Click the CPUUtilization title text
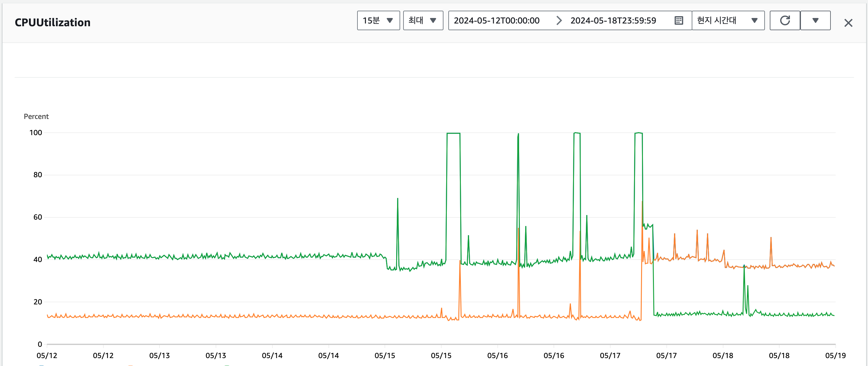 coord(52,23)
